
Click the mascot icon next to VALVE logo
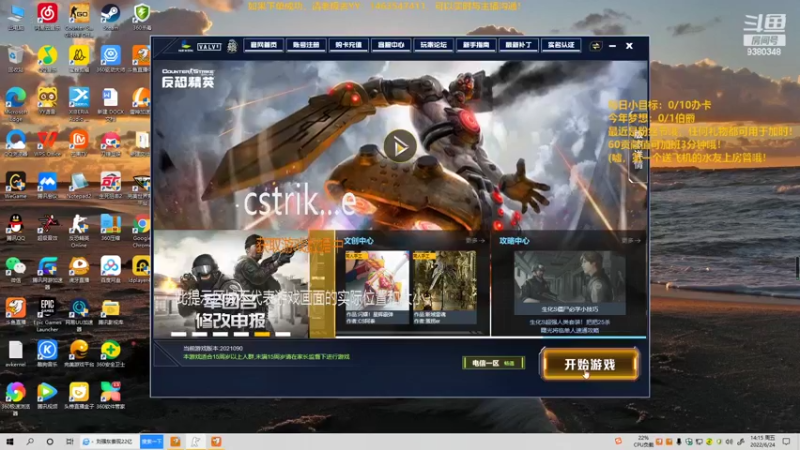click(232, 46)
